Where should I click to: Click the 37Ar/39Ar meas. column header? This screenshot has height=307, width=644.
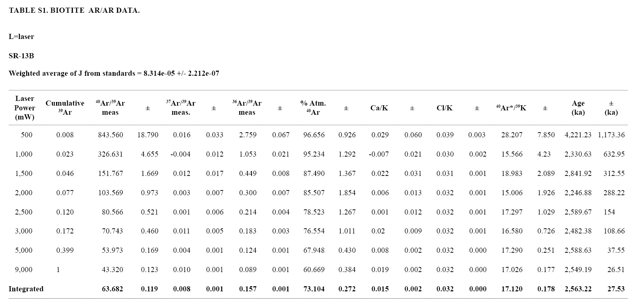click(x=181, y=108)
